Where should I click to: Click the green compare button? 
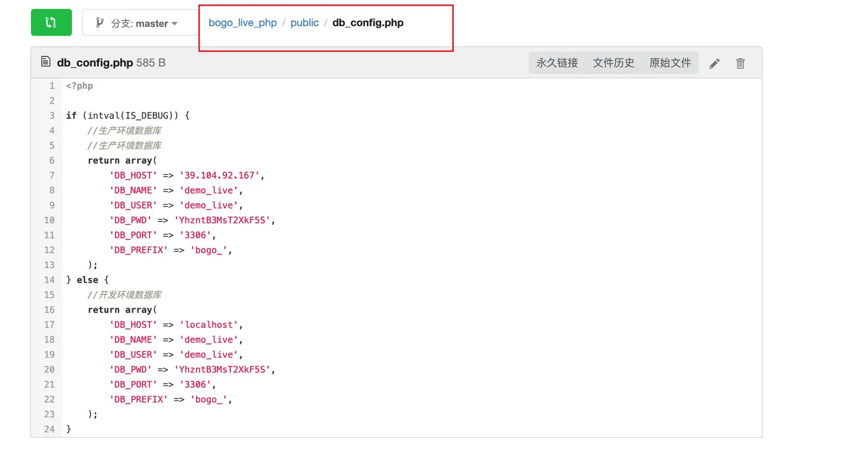(51, 23)
